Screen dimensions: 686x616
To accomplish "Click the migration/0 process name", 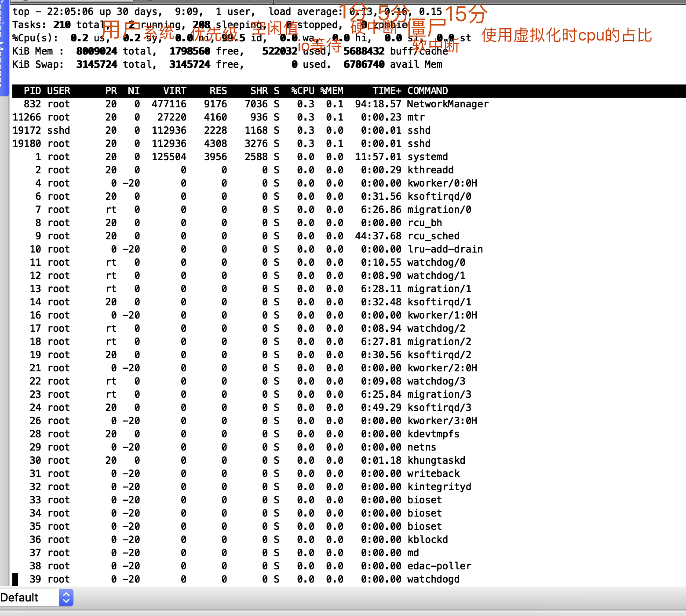I will pyautogui.click(x=439, y=209).
